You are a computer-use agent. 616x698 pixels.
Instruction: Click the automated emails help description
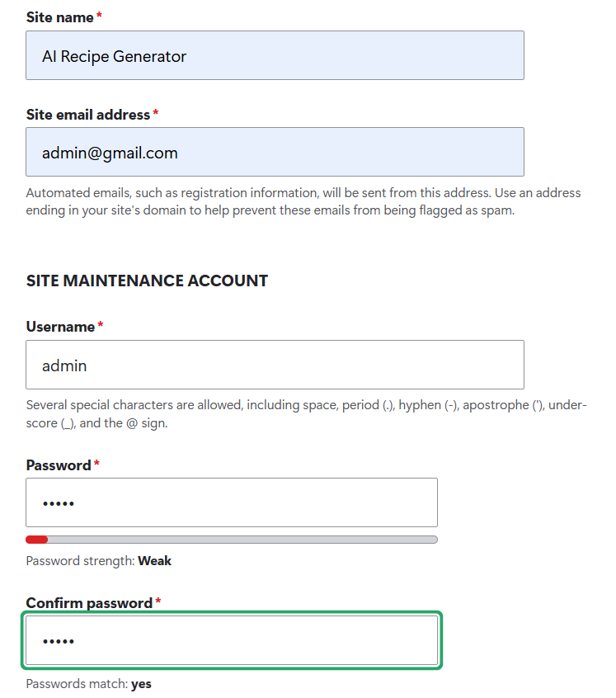(x=303, y=201)
